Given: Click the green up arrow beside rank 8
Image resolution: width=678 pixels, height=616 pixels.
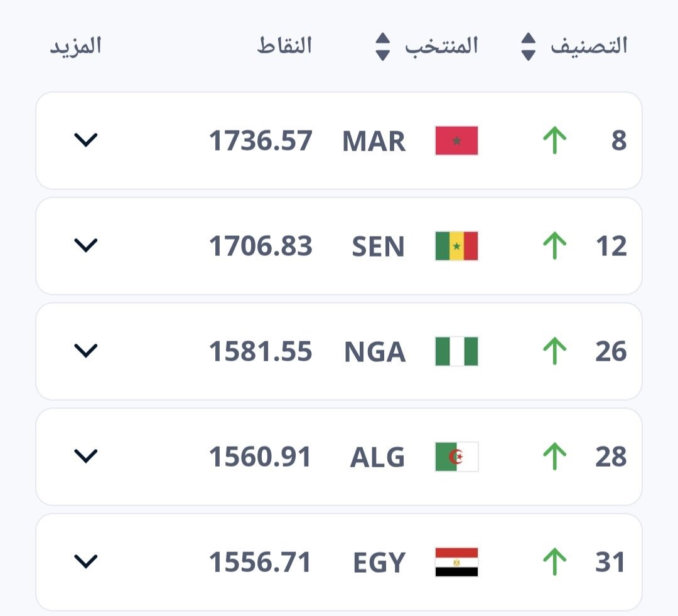Looking at the screenshot, I should click(x=554, y=141).
